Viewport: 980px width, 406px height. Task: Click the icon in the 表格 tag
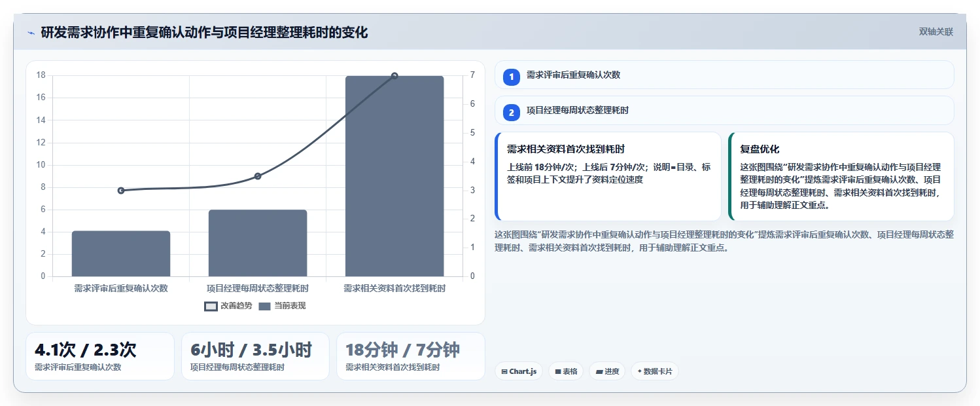(558, 372)
